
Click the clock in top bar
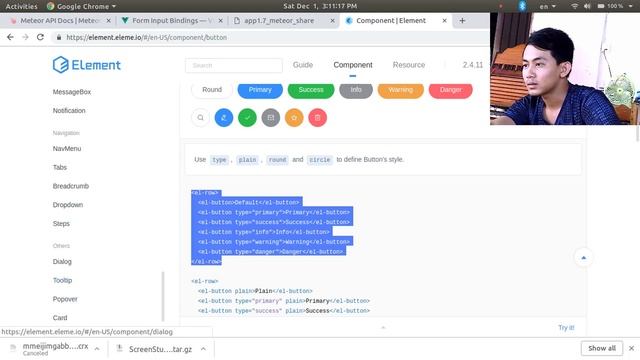(320, 6)
